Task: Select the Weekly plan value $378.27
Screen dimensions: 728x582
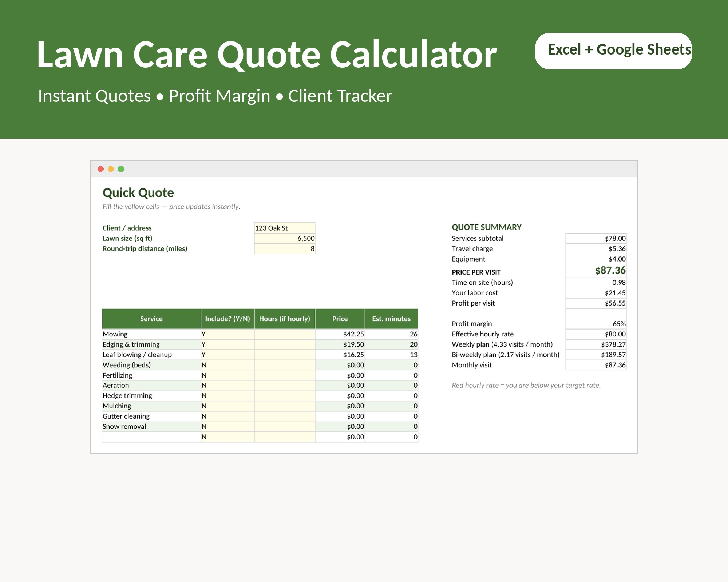Action: tap(596, 344)
